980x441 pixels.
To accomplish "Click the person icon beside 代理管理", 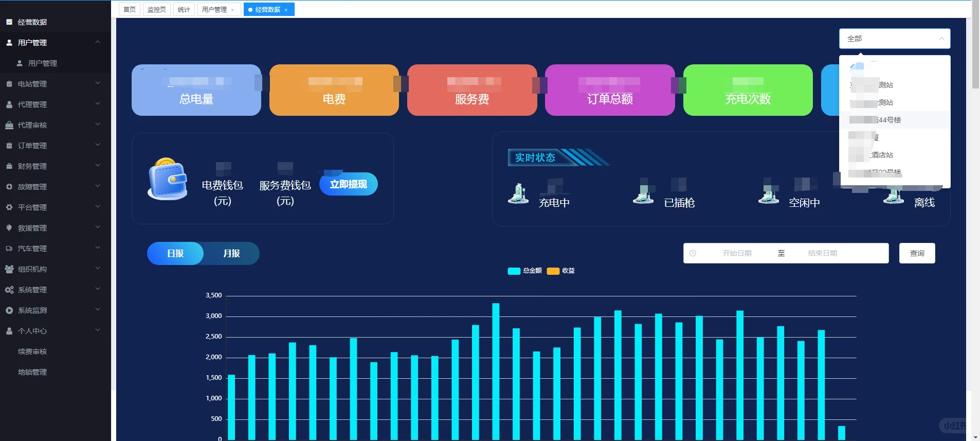I will click(9, 104).
